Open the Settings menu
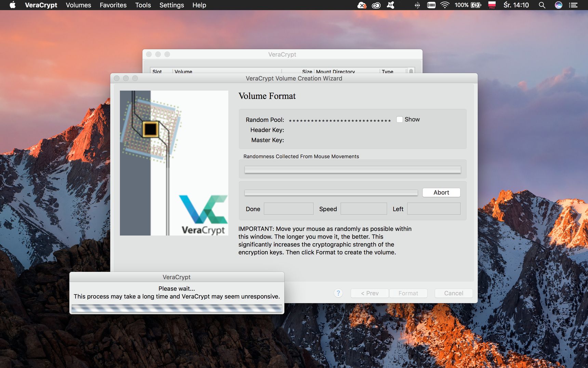 click(172, 5)
